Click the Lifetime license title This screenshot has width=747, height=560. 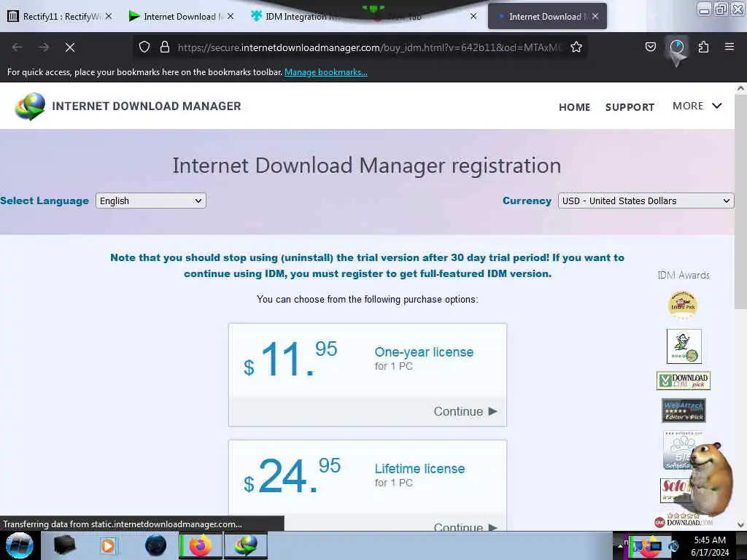(x=419, y=469)
